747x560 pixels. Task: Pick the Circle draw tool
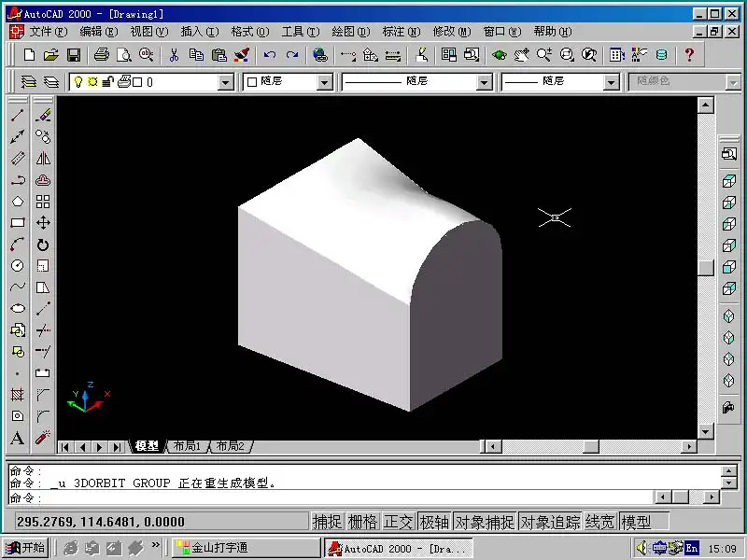coord(17,266)
